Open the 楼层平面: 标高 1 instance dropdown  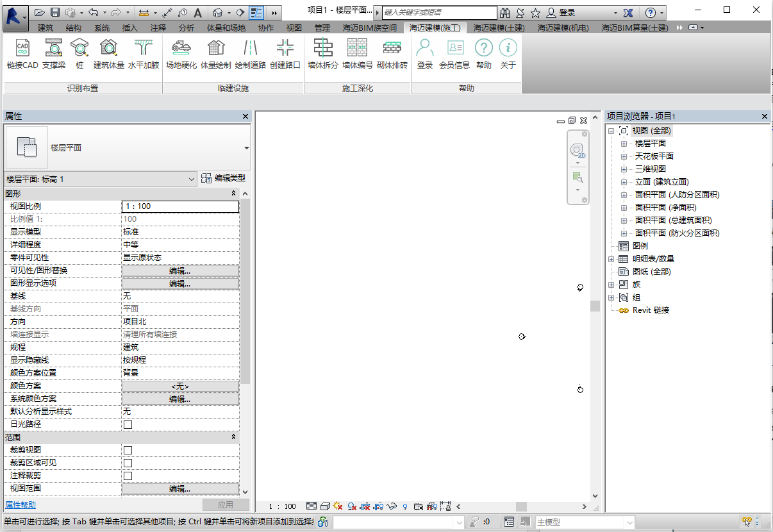coord(100,179)
